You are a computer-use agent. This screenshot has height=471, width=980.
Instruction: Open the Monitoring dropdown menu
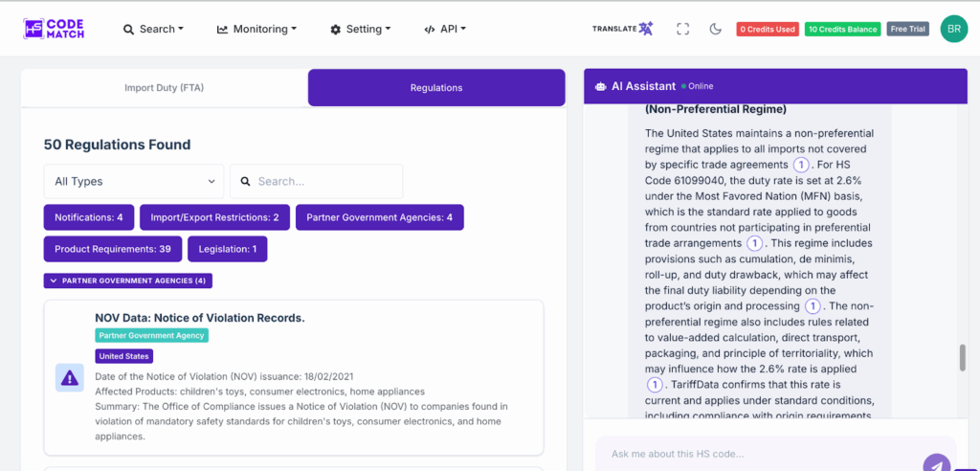(x=256, y=29)
